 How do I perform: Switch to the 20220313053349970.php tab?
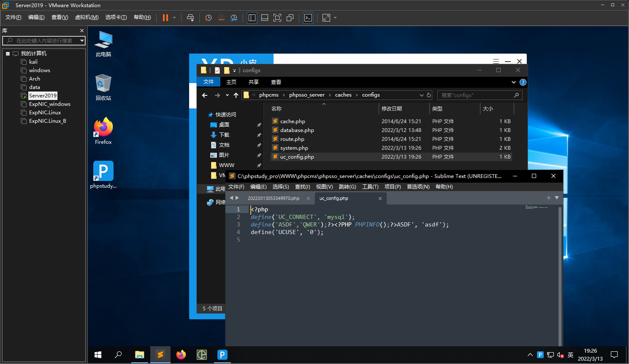tap(273, 198)
